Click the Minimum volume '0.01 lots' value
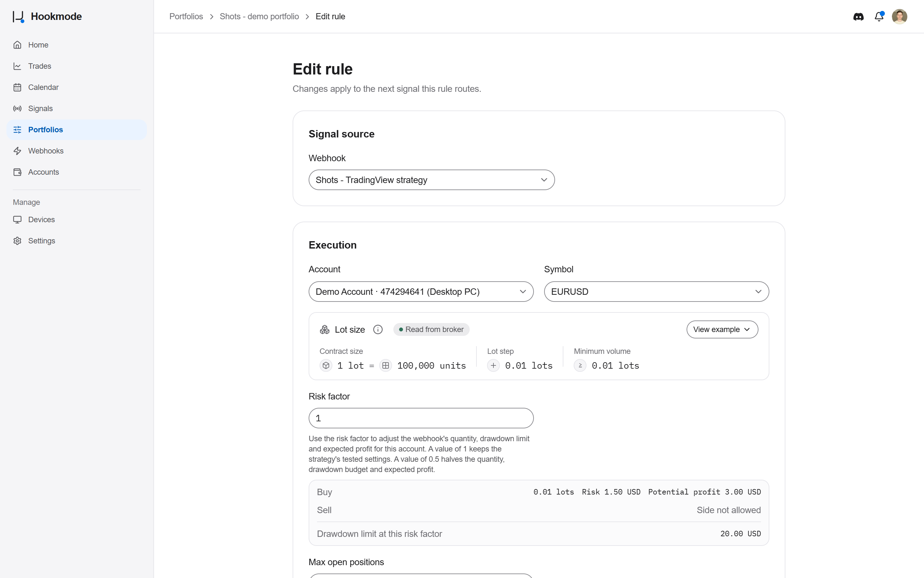The image size is (924, 578). [615, 365]
